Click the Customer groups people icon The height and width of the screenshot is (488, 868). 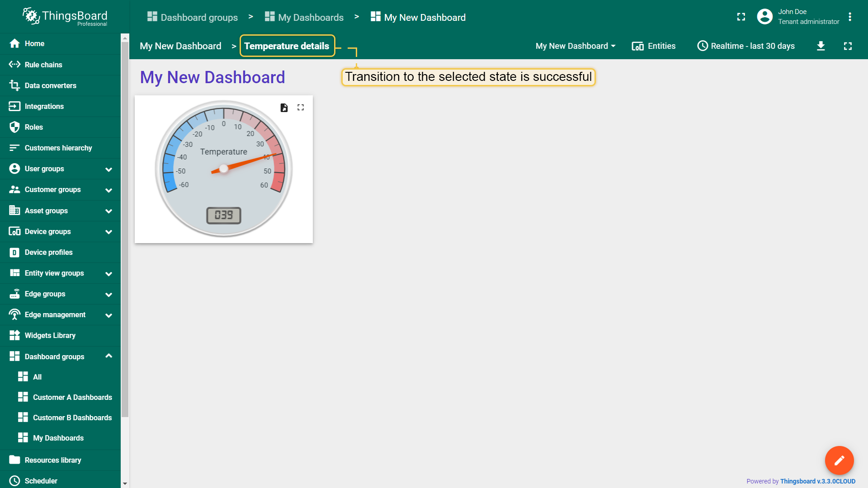[14, 189]
